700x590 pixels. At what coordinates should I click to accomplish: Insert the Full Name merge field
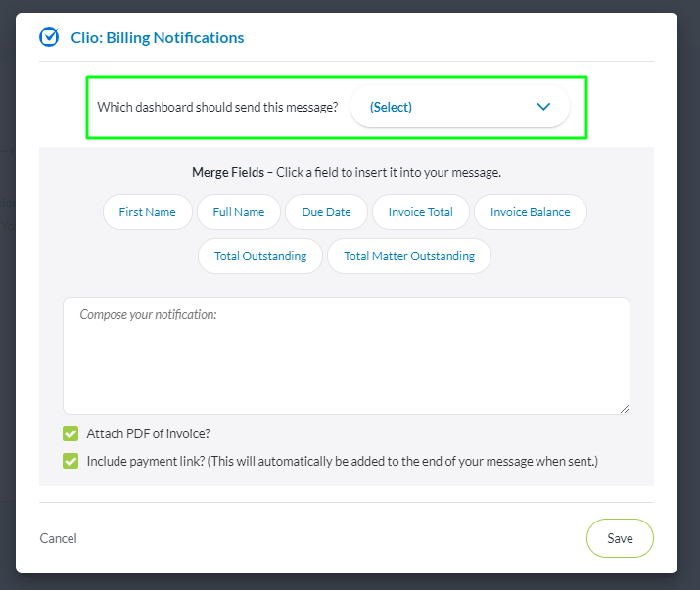pyautogui.click(x=239, y=212)
